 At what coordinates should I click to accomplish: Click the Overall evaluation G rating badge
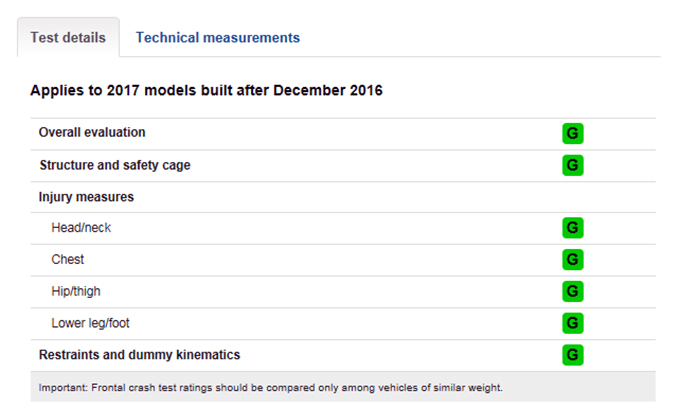point(572,133)
